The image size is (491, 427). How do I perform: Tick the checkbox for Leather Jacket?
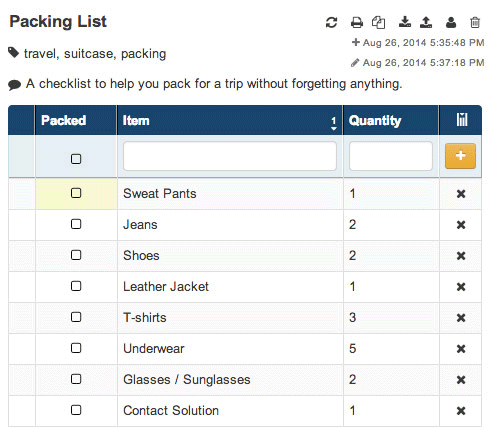(x=76, y=286)
